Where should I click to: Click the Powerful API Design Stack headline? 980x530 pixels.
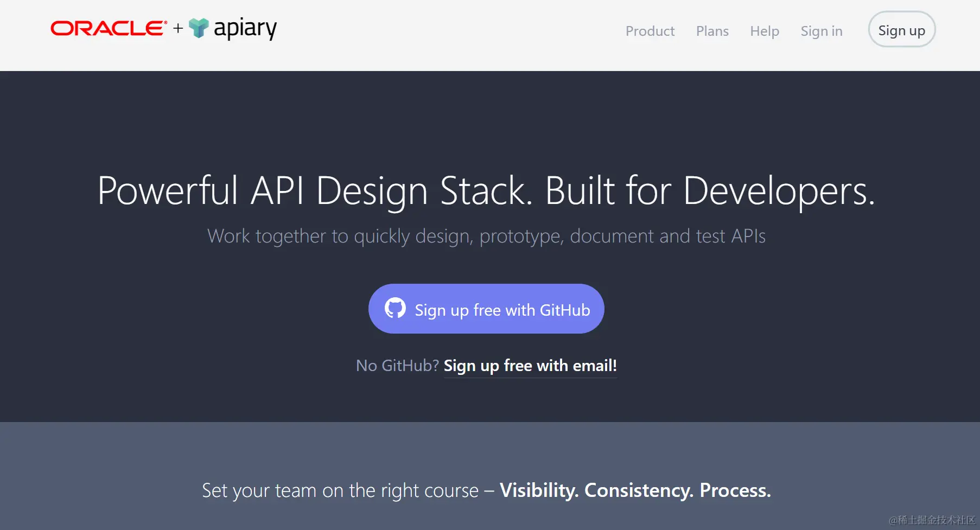click(x=486, y=191)
